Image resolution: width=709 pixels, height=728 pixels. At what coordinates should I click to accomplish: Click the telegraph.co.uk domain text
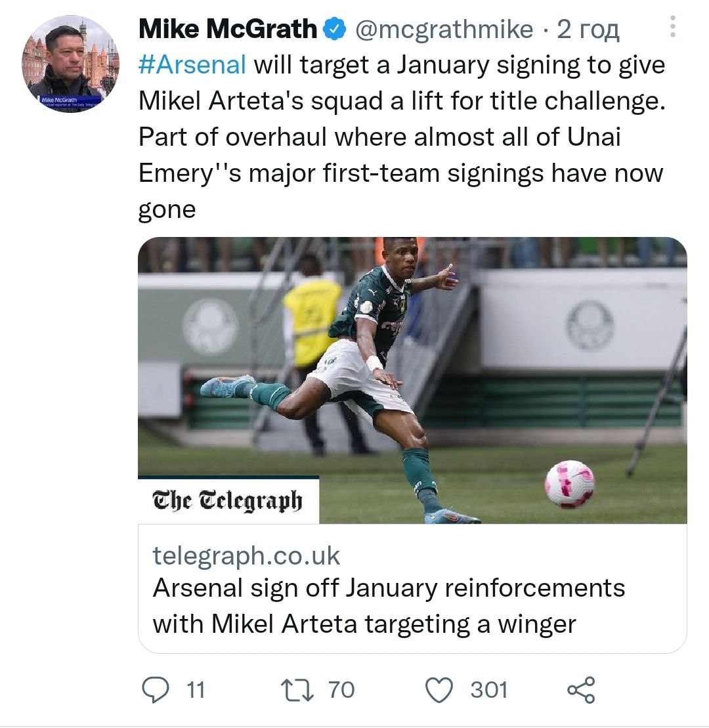[246, 556]
